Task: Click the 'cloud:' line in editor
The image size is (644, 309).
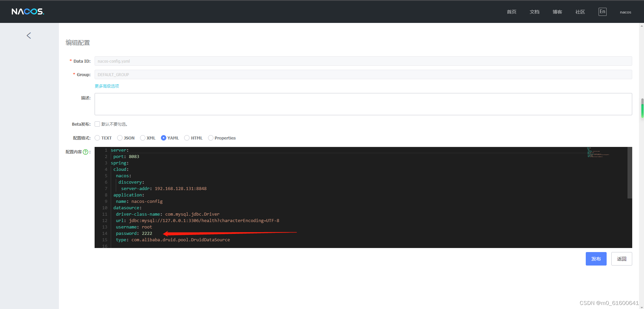Action: 121,169
